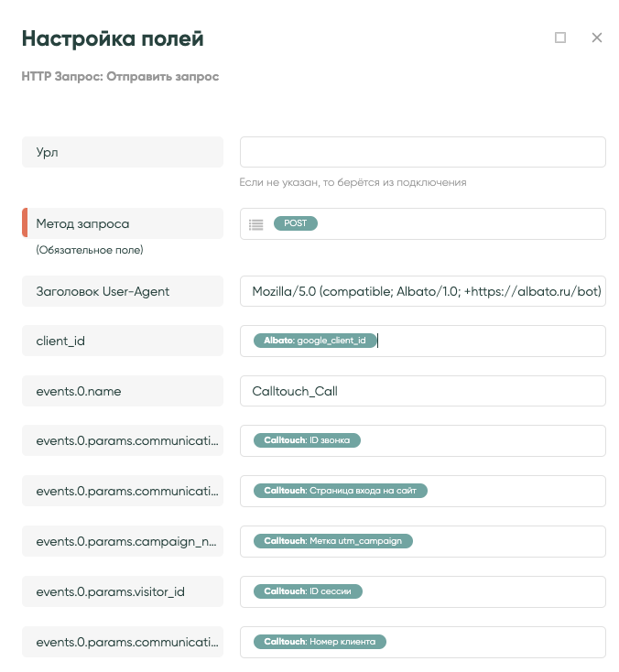Image resolution: width=619 pixels, height=672 pixels.
Task: Expand the dialog with the square maximize icon
Action: tap(560, 38)
